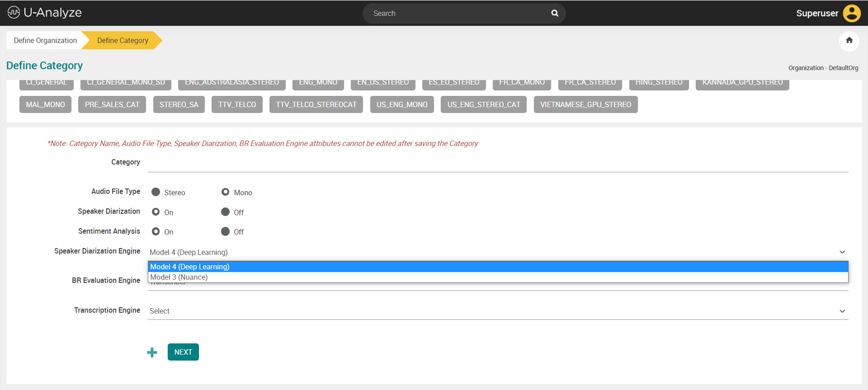Screen dimensions: 868x390
Task: Click the NEXT button
Action: pos(183,352)
